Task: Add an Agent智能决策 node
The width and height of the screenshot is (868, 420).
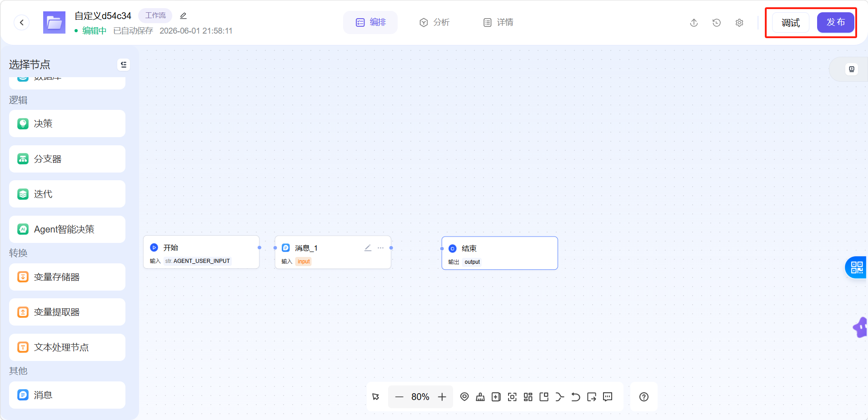Action: tap(67, 229)
